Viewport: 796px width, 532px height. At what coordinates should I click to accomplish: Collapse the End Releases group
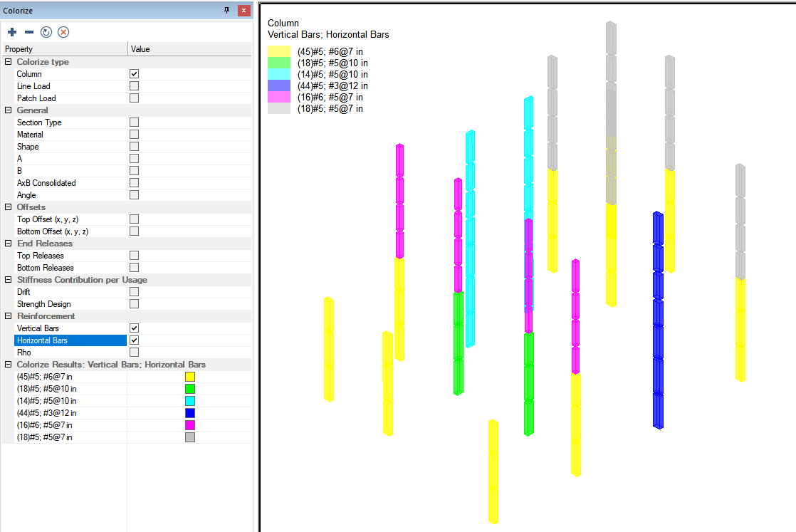click(x=9, y=244)
